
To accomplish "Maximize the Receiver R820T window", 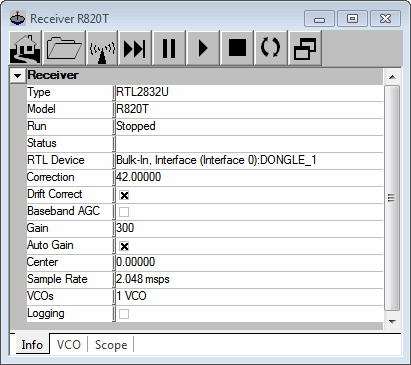I will (x=352, y=19).
